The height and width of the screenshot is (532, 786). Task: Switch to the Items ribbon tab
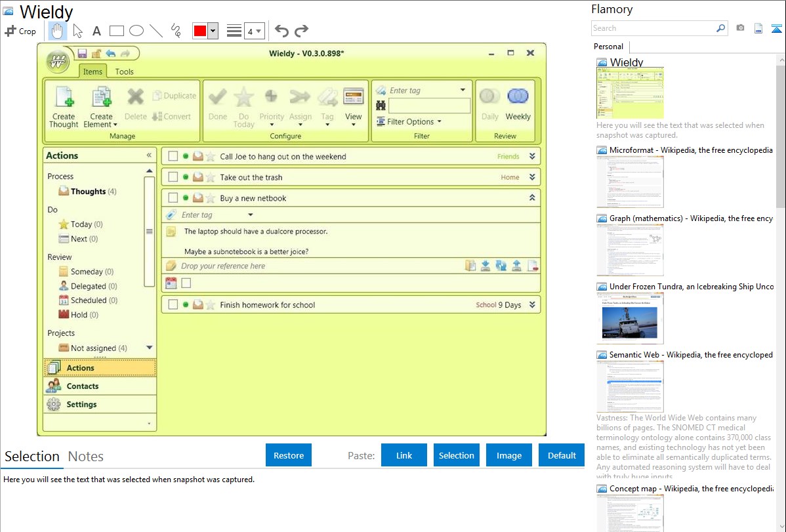(93, 72)
